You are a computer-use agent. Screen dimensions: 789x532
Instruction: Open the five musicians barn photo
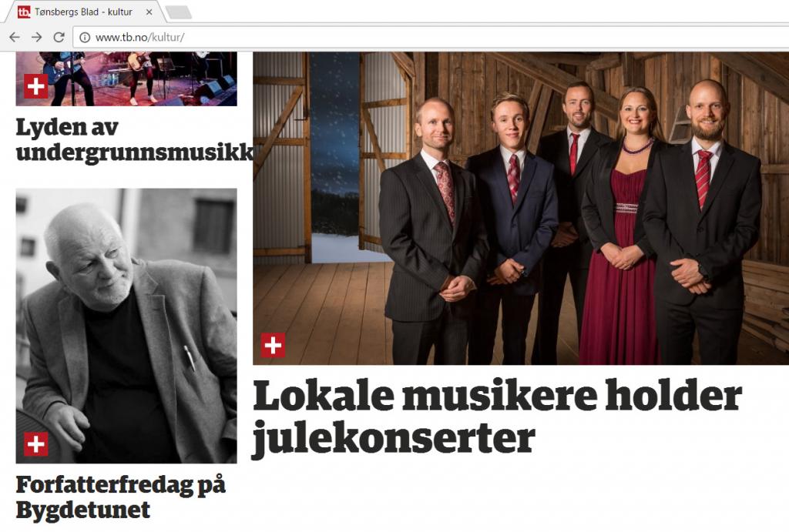click(x=521, y=208)
